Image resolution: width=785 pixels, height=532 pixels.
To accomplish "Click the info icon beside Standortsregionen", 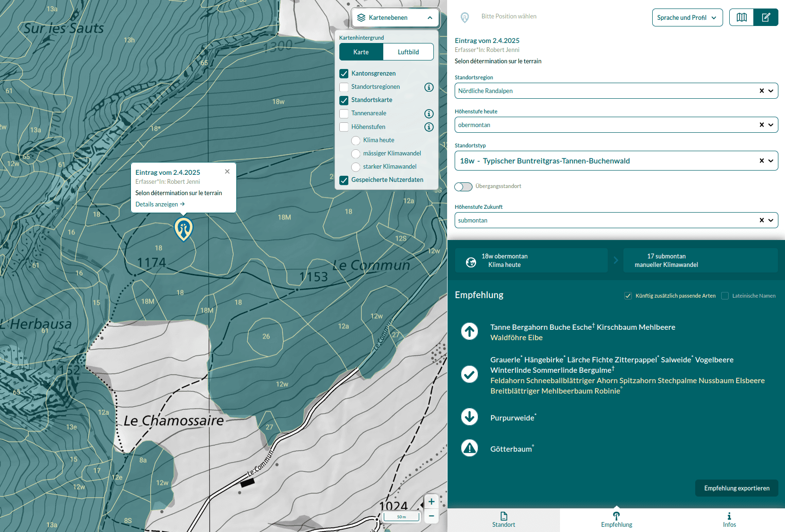I will pyautogui.click(x=429, y=87).
